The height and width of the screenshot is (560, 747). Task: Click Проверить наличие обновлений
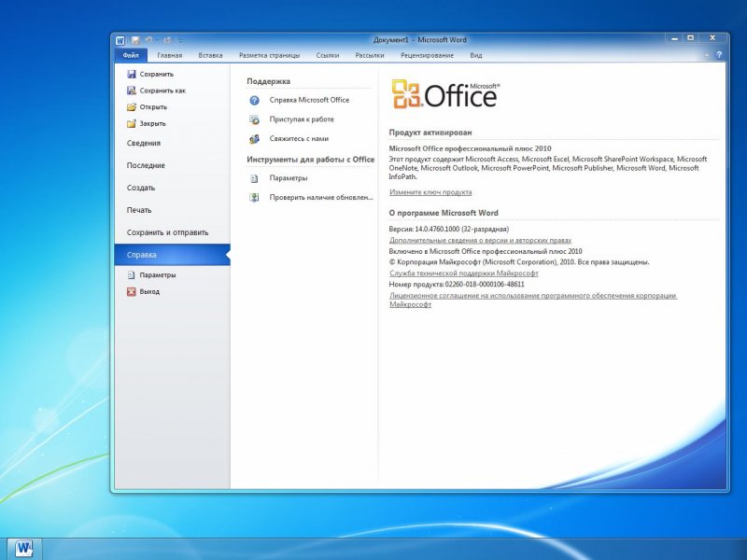[x=311, y=197]
